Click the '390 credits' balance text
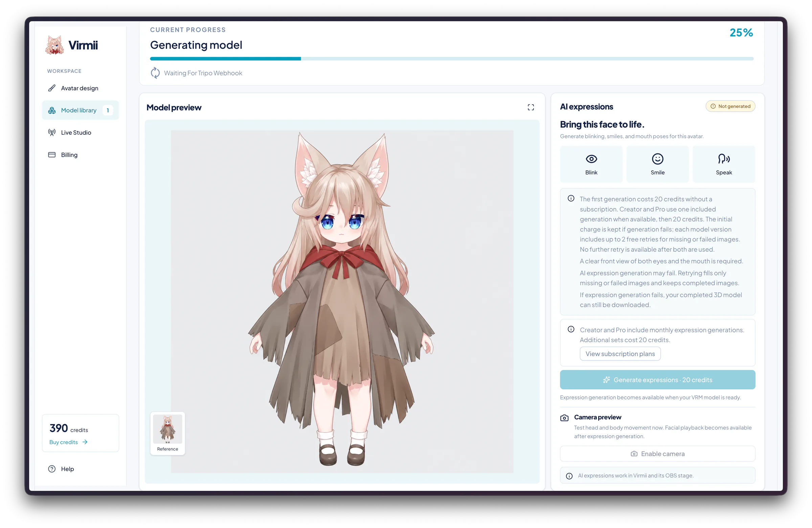812x528 pixels. point(69,428)
